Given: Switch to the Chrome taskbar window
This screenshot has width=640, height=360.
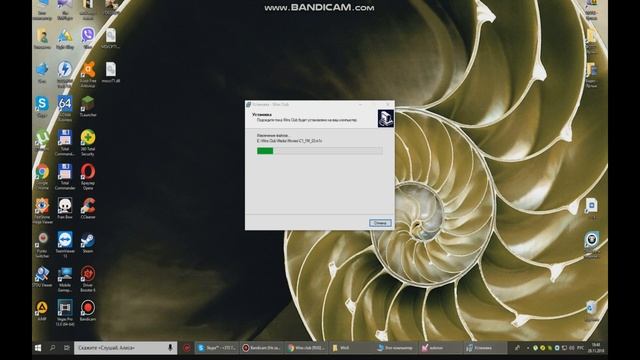Looking at the screenshot, I should coord(306,348).
